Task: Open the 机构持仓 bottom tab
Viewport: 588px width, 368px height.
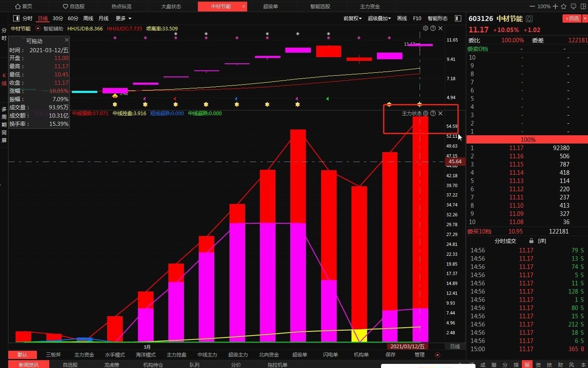Action: click(153, 365)
